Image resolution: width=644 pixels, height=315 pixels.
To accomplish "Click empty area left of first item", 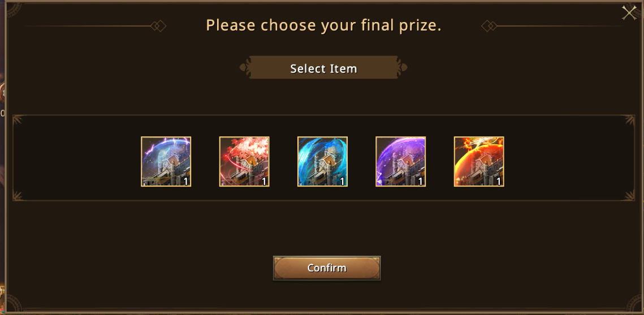I will [78, 162].
